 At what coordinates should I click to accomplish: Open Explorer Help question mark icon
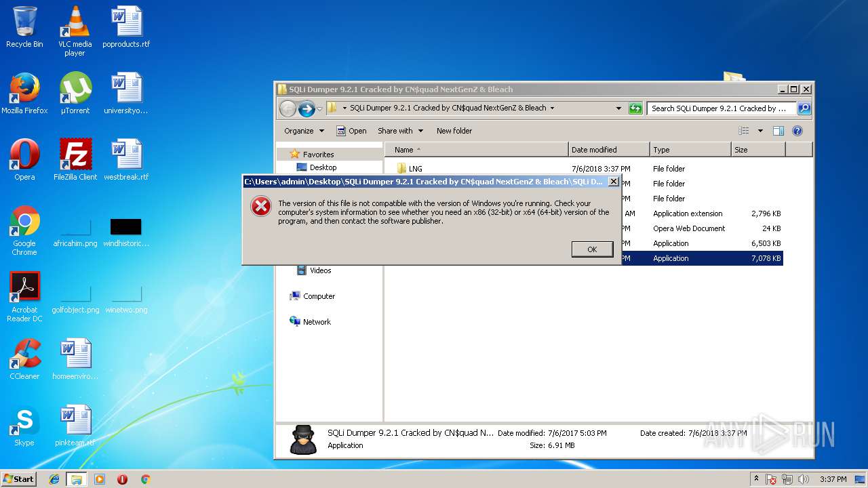797,131
